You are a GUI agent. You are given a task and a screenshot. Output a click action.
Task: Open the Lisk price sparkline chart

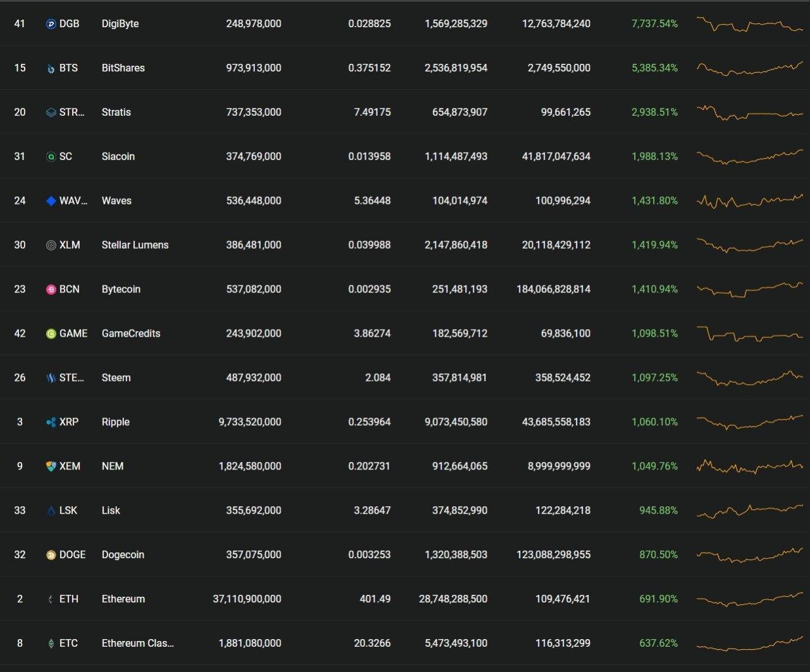coord(750,511)
